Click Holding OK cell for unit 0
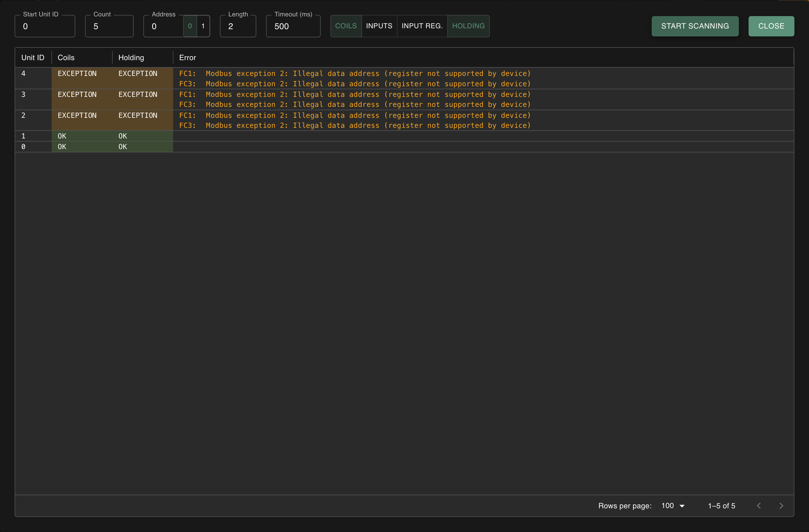809x532 pixels. point(142,147)
